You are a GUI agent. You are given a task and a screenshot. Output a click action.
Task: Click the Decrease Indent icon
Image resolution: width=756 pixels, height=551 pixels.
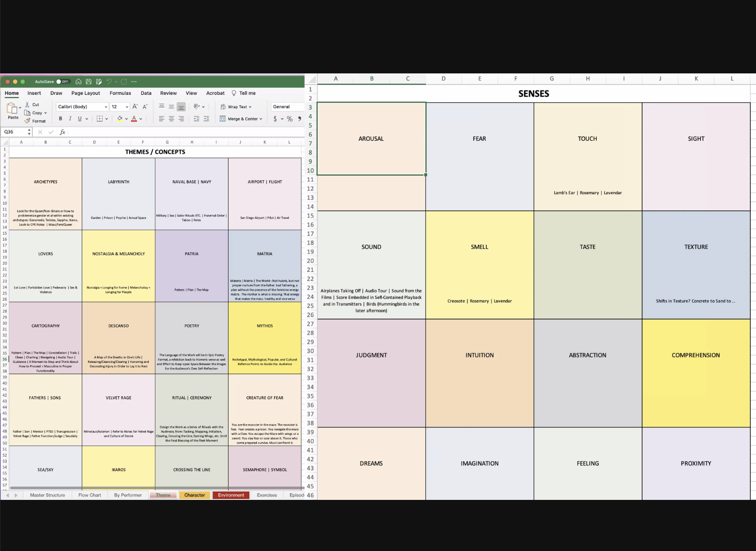click(196, 119)
